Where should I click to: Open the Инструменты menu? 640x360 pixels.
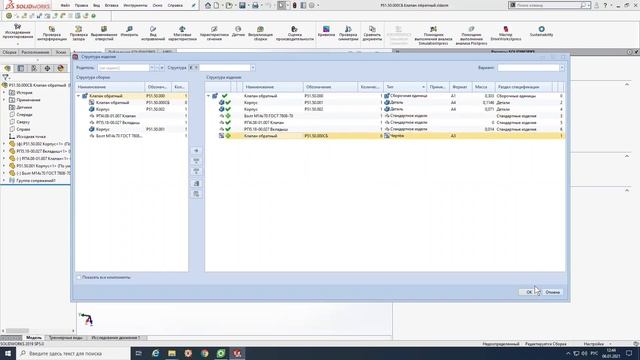135,6
